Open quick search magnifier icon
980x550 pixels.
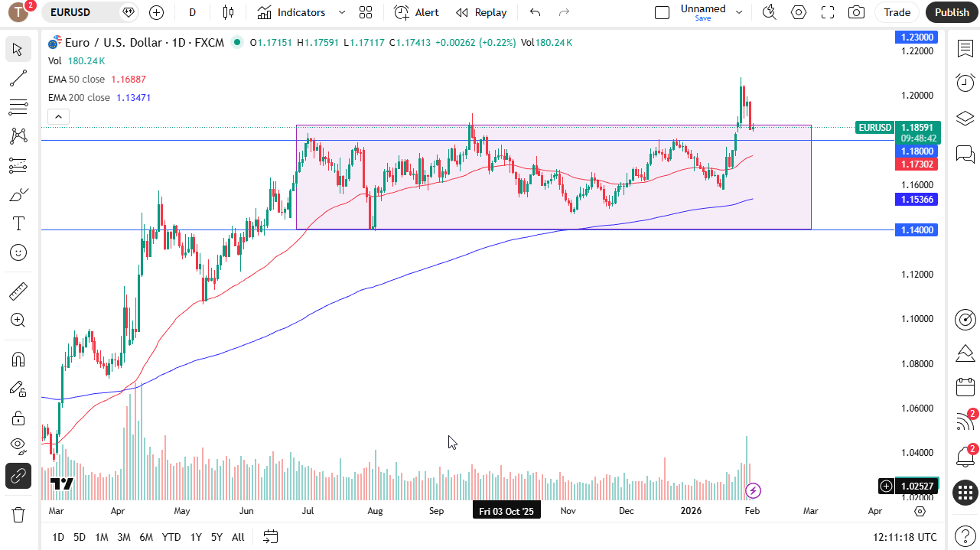coord(770,12)
